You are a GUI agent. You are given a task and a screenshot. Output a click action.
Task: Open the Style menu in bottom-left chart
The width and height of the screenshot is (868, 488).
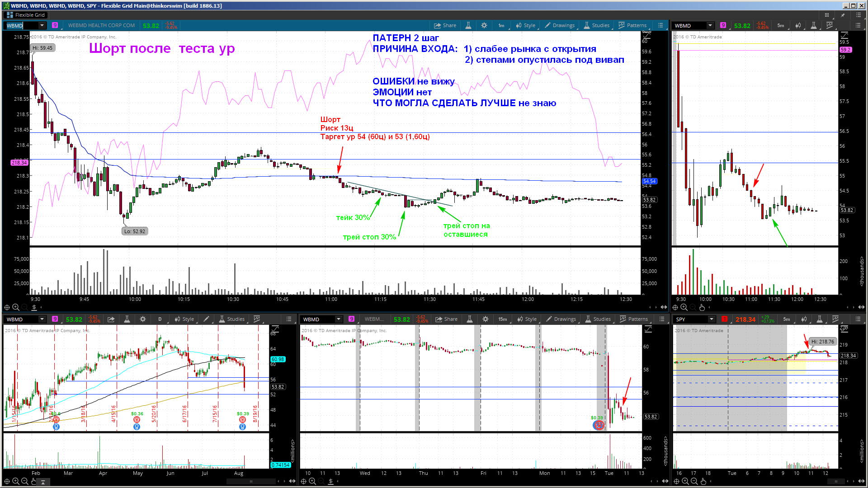184,319
